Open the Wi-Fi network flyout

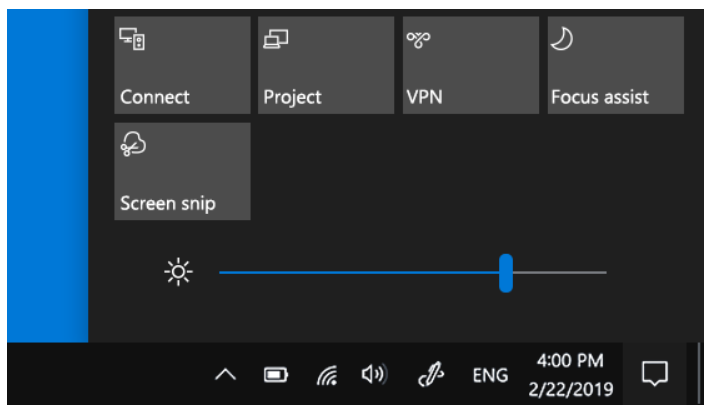(x=327, y=375)
